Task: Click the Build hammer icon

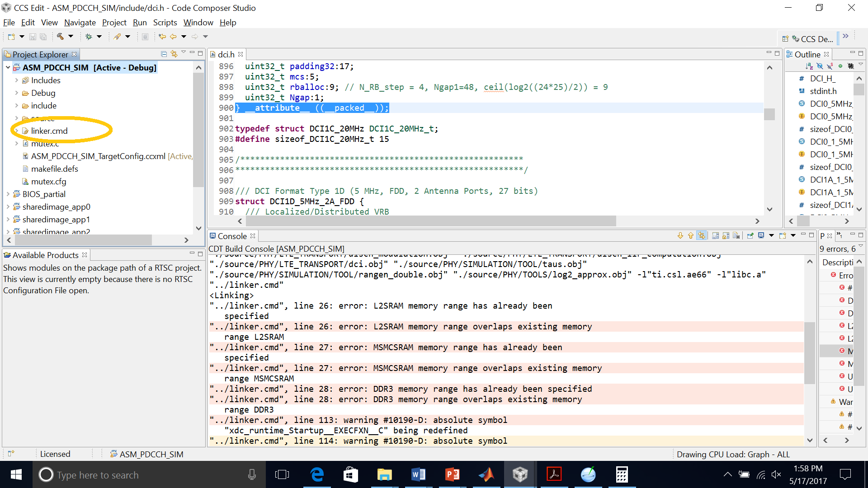Action: (x=60, y=37)
